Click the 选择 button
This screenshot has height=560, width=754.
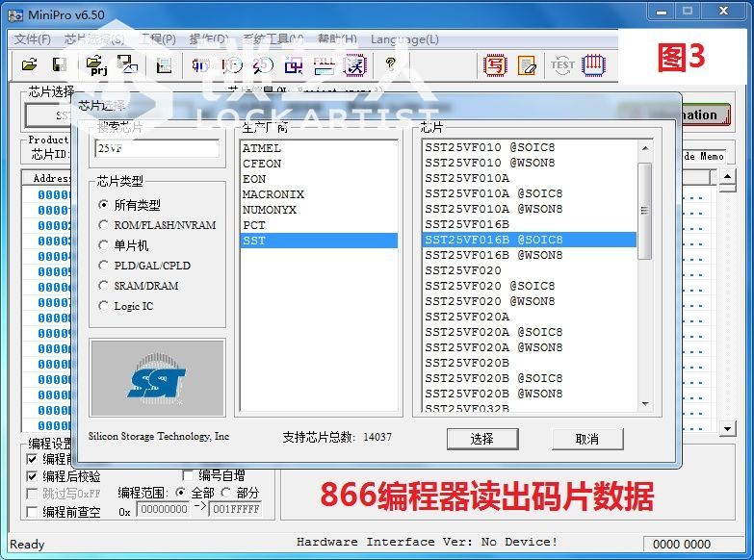[x=482, y=439]
